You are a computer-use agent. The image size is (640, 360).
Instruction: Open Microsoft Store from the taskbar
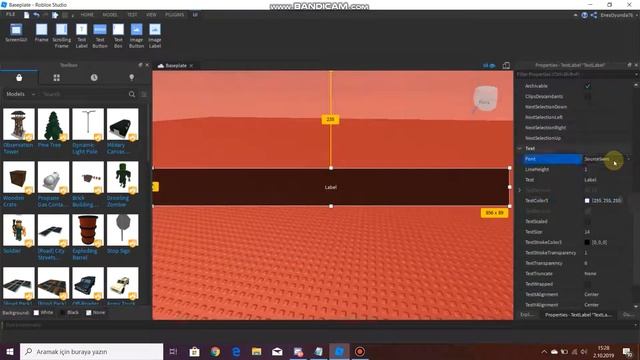(194, 351)
